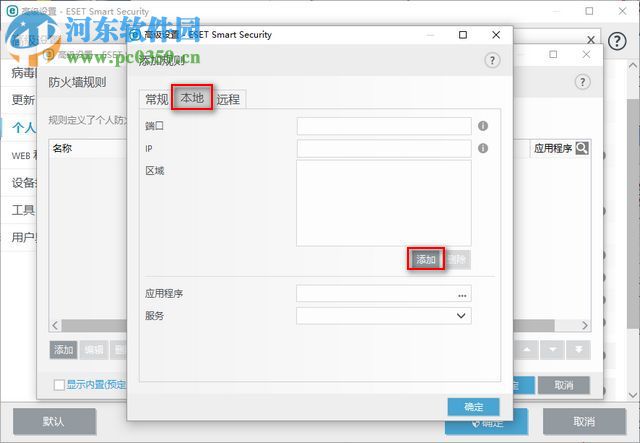The image size is (640, 443).
Task: Click 取消 in the firewall rules window
Action: coord(563,385)
